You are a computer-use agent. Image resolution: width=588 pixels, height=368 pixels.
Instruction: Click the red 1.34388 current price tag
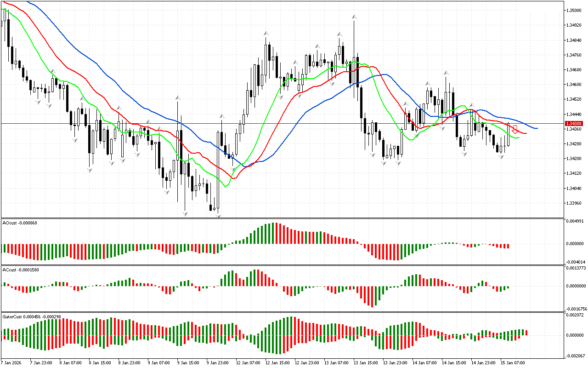[574, 123]
